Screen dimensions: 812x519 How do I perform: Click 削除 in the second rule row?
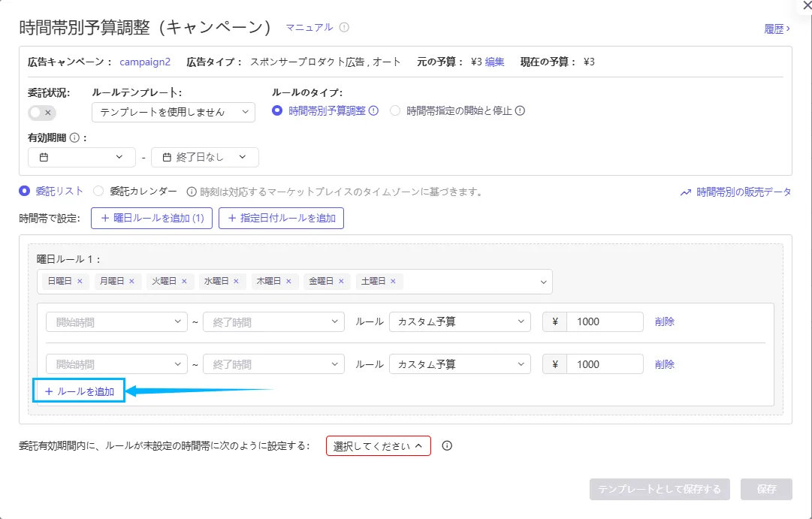tap(665, 364)
